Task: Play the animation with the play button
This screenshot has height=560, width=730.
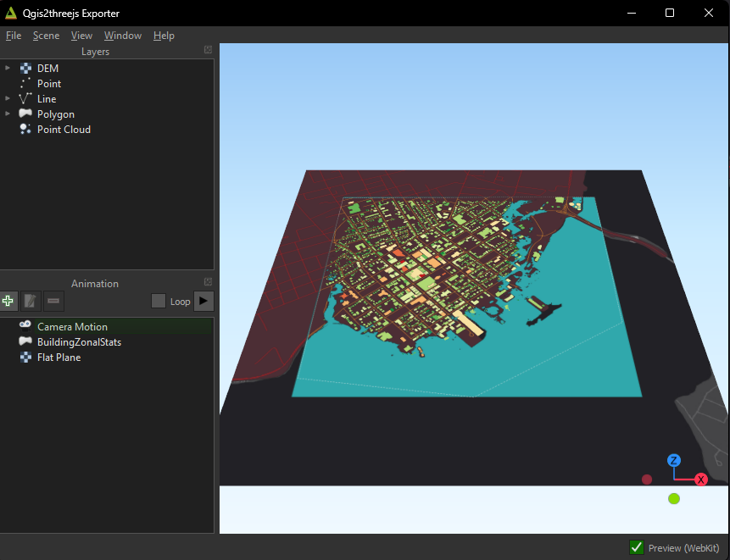Action: tap(203, 301)
